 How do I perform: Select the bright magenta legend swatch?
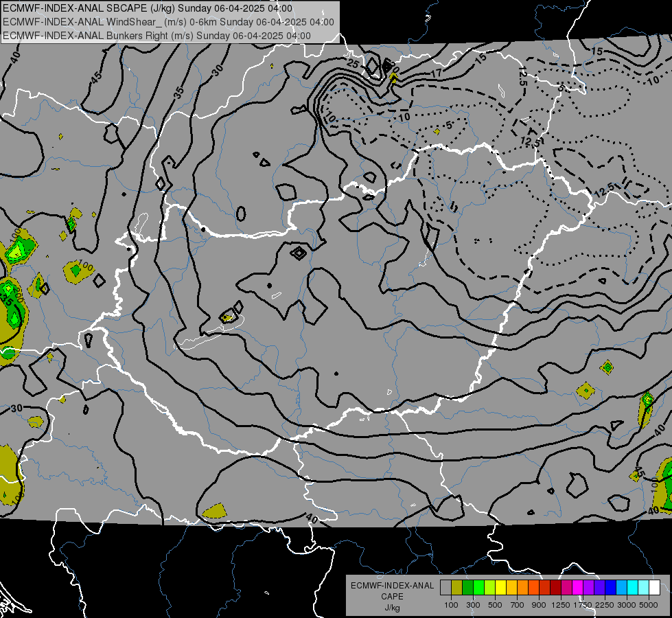pyautogui.click(x=578, y=588)
